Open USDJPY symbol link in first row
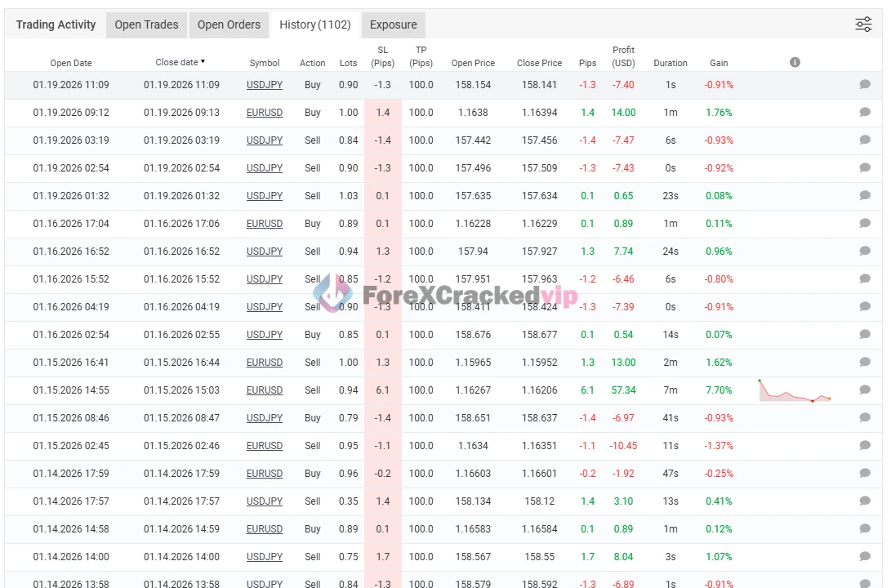The height and width of the screenshot is (588, 891). [x=265, y=85]
